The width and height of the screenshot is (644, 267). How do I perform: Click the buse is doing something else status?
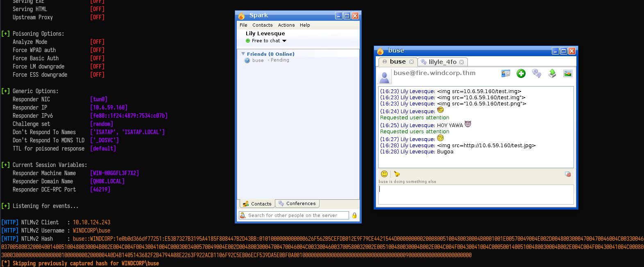(407, 182)
